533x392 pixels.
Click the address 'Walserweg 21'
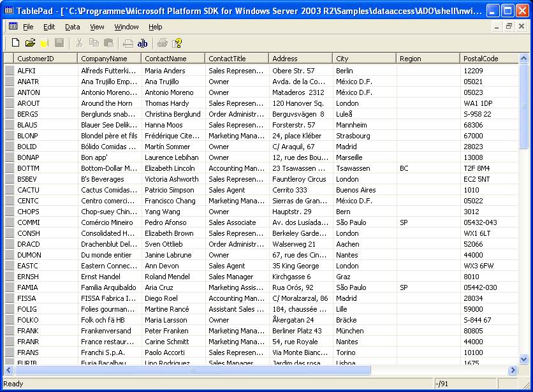[294, 245]
